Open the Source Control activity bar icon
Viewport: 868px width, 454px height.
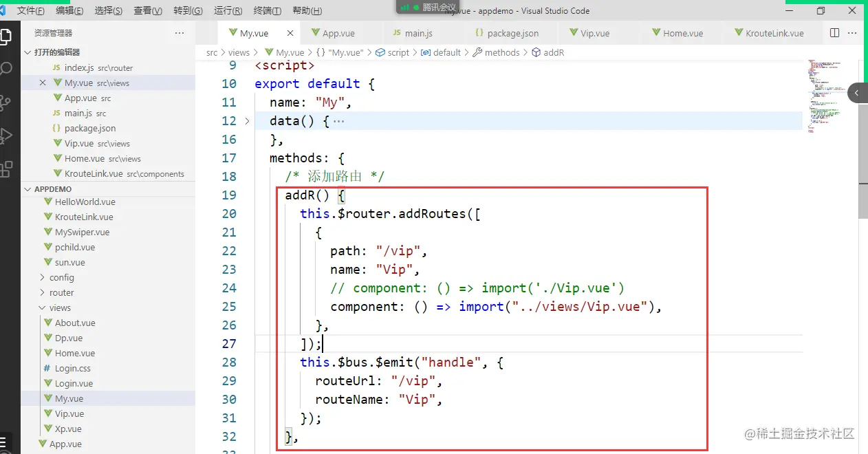[6, 102]
